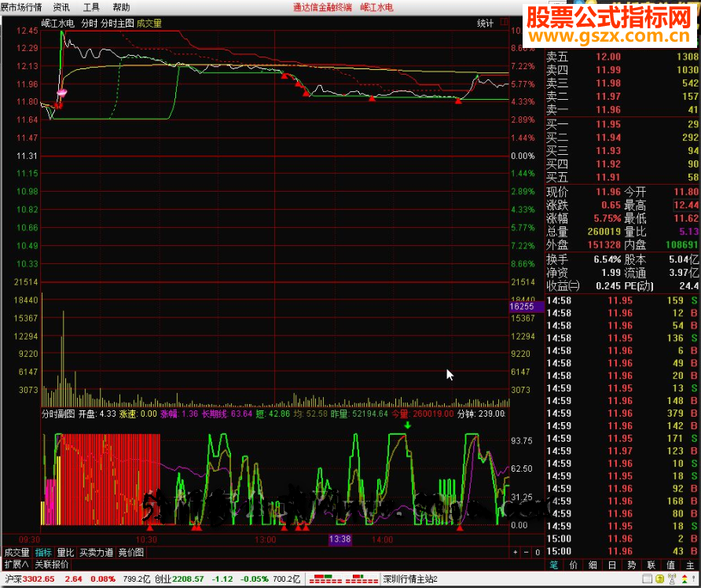Viewport: 701px width, 588px height.
Task: Click the 换手 6.54% value
Action: 607,259
